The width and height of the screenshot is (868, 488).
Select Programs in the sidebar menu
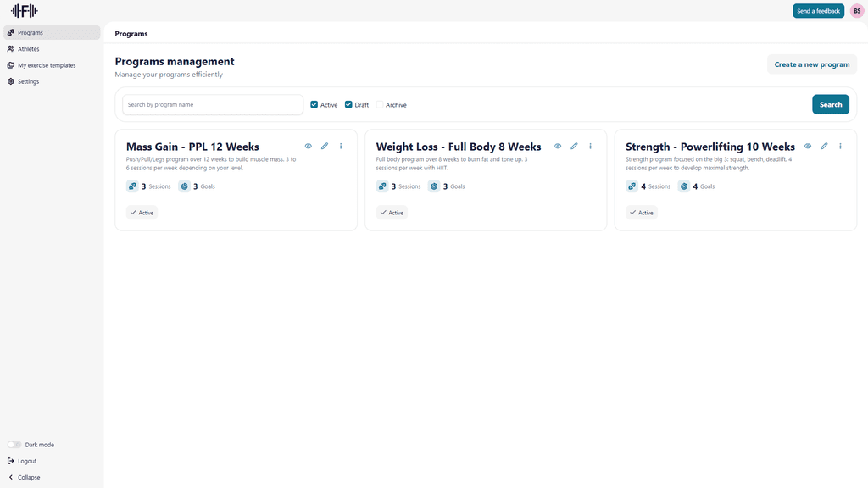tap(11, 33)
